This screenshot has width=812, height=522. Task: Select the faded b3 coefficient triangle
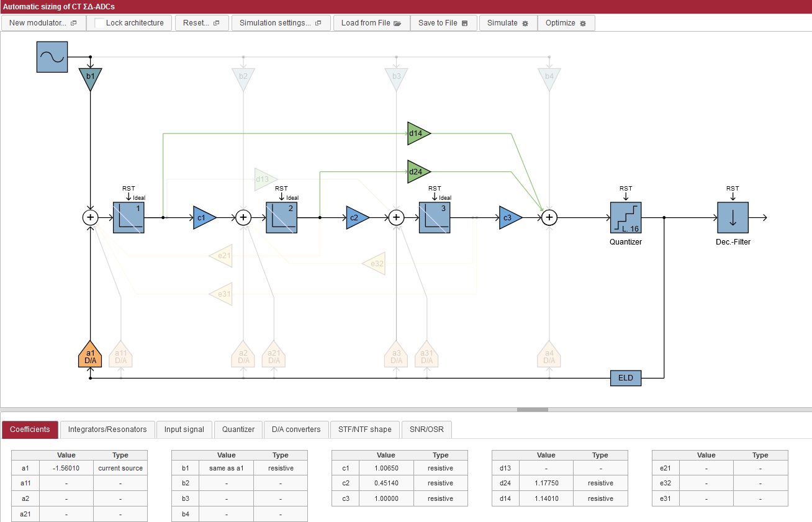tap(397, 79)
